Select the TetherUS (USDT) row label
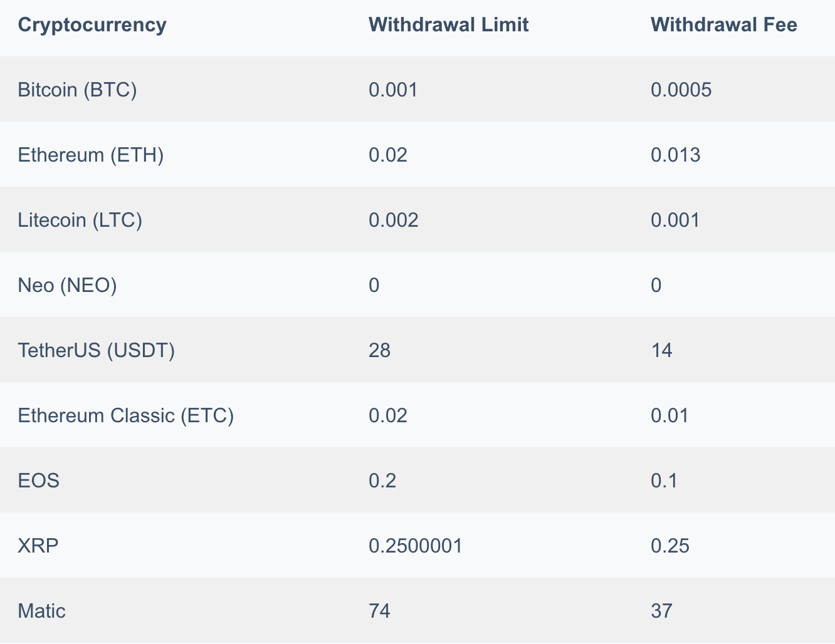 coord(97,350)
